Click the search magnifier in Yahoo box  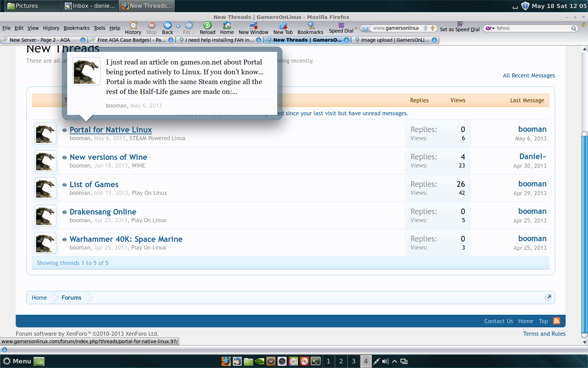click(x=574, y=28)
